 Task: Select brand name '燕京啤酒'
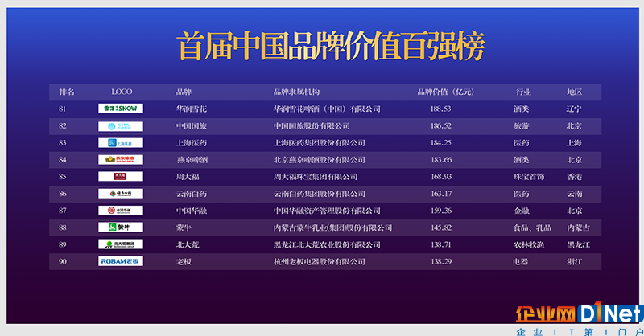pyautogui.click(x=192, y=160)
